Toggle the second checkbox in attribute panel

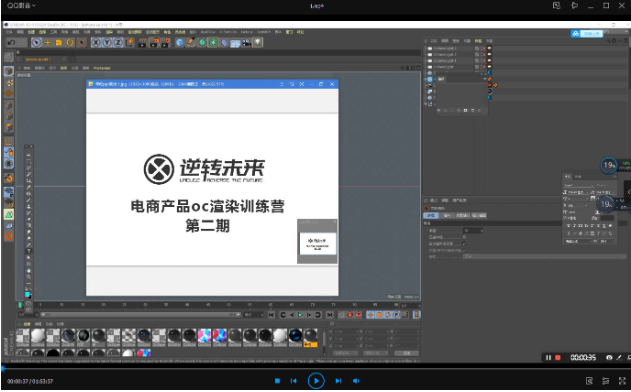(x=464, y=243)
